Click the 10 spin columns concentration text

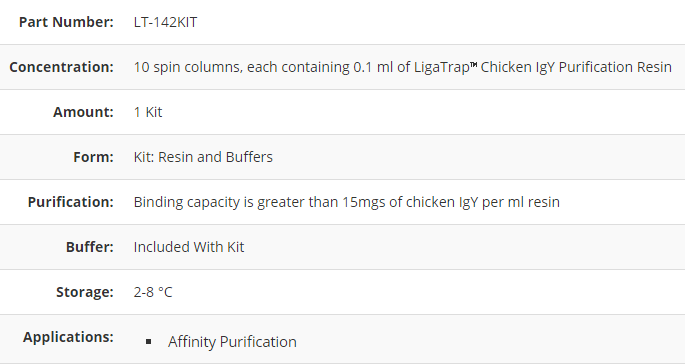pyautogui.click(x=402, y=67)
